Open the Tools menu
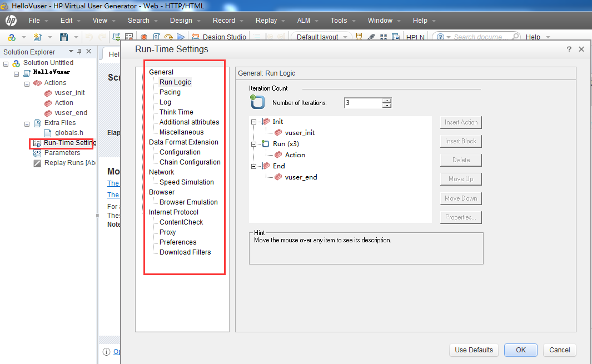This screenshot has height=364, width=592. 338,20
